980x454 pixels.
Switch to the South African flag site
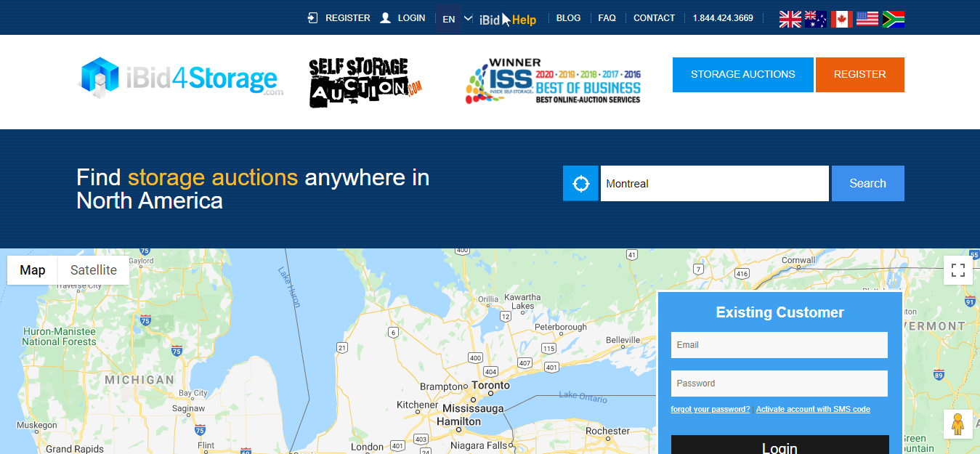[x=893, y=19]
